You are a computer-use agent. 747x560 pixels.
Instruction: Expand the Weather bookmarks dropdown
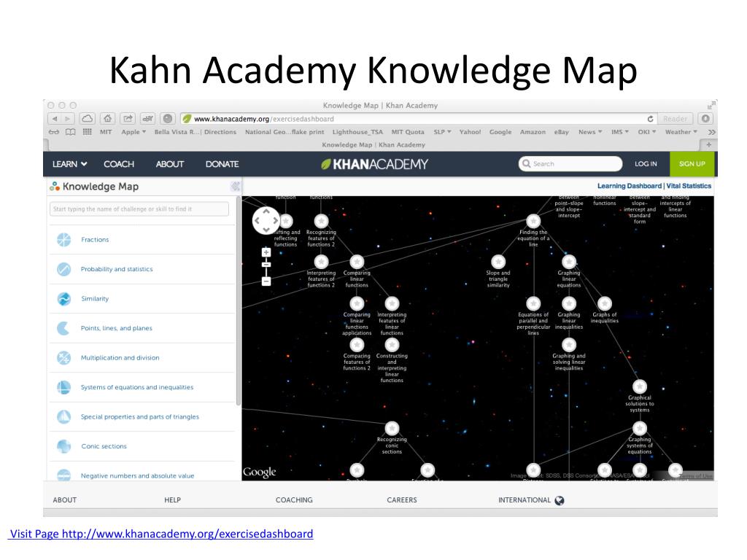pos(681,132)
